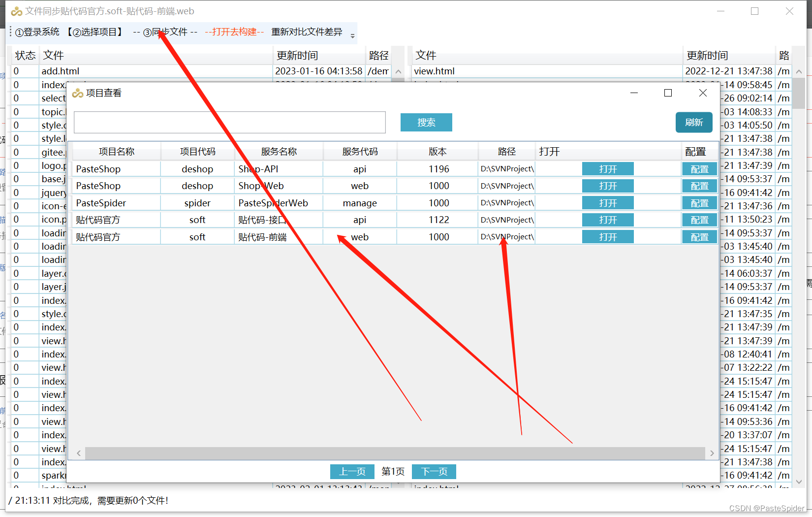Select ③同步文件 toolbar item
Image resolution: width=812 pixels, height=517 pixels.
(165, 32)
